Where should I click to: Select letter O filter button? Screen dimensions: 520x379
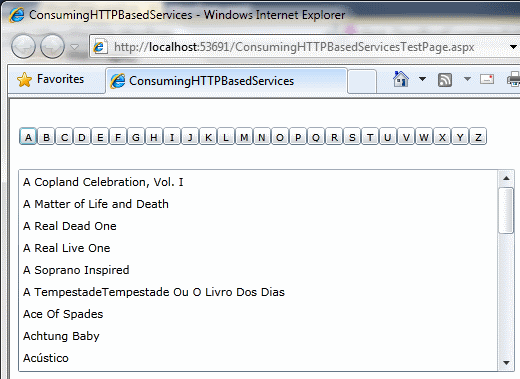[x=280, y=137]
